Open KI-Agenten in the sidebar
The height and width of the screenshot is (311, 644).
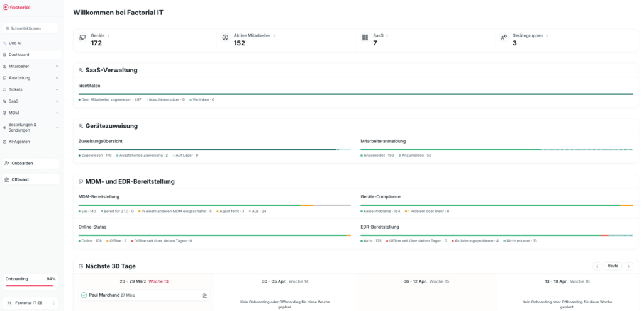(x=19, y=142)
